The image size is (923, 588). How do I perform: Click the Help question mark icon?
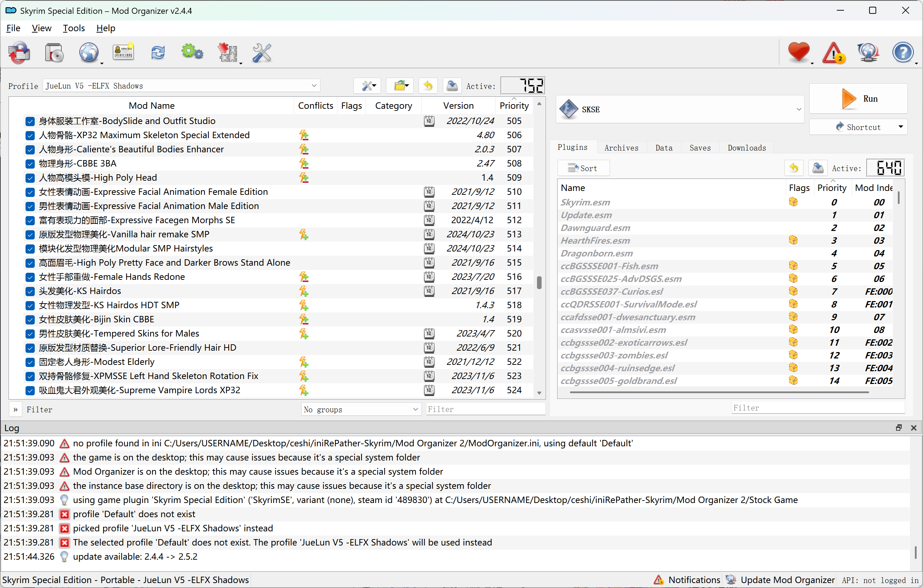point(902,52)
